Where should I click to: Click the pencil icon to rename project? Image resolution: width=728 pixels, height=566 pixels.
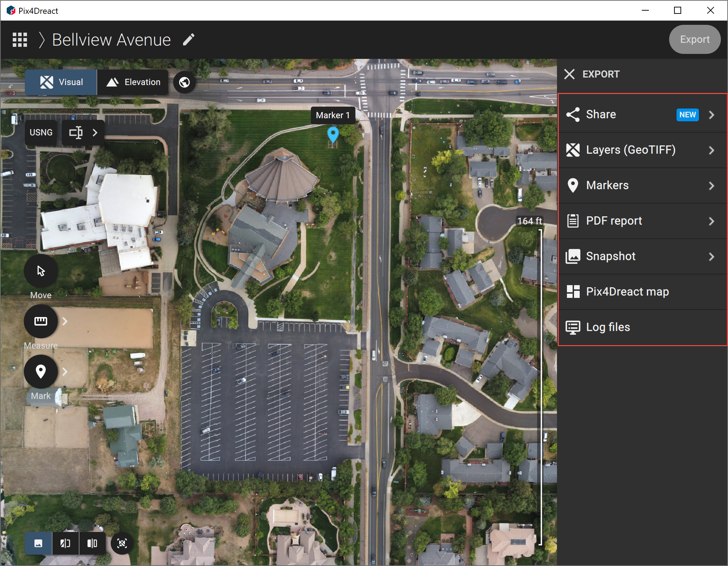(189, 40)
